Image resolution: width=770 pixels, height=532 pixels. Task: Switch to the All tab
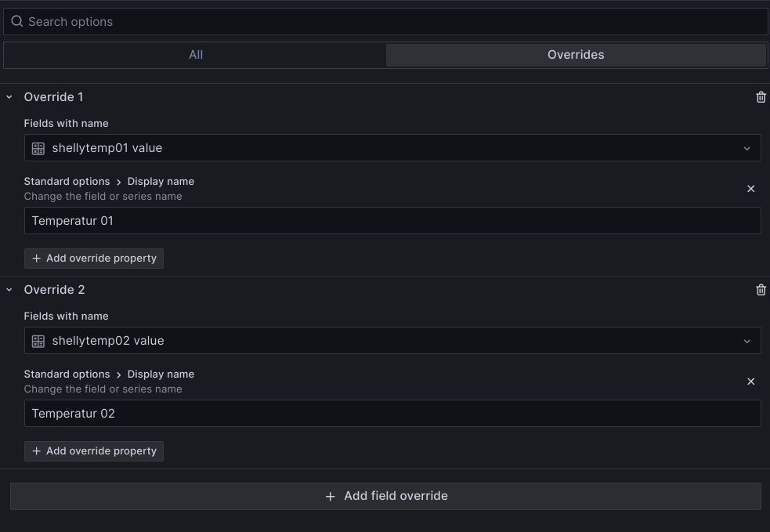[196, 55]
